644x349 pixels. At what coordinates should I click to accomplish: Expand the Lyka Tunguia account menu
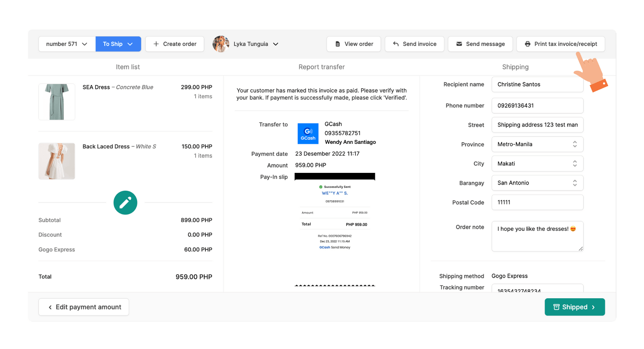tap(276, 44)
